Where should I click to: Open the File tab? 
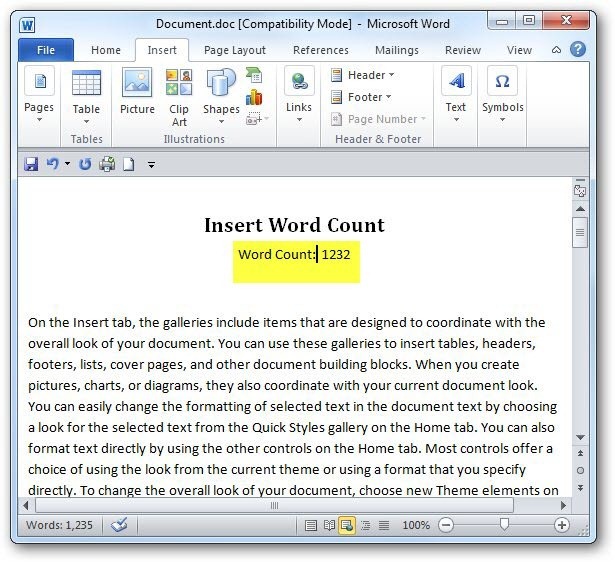tap(46, 50)
